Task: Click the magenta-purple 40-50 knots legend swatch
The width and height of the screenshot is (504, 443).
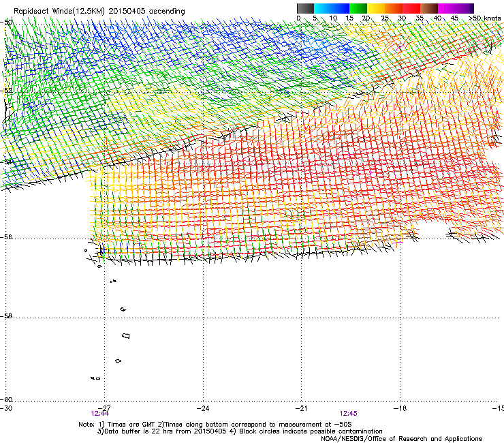Action: (x=456, y=8)
